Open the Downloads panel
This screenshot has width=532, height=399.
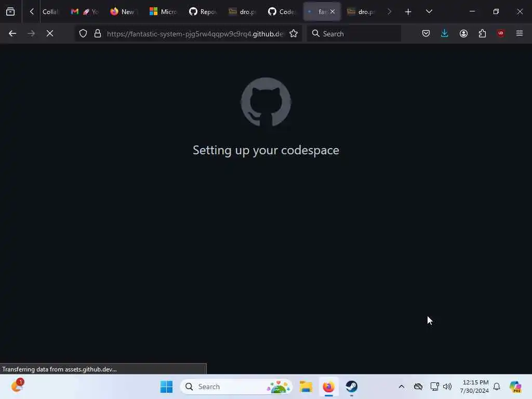[x=445, y=34]
